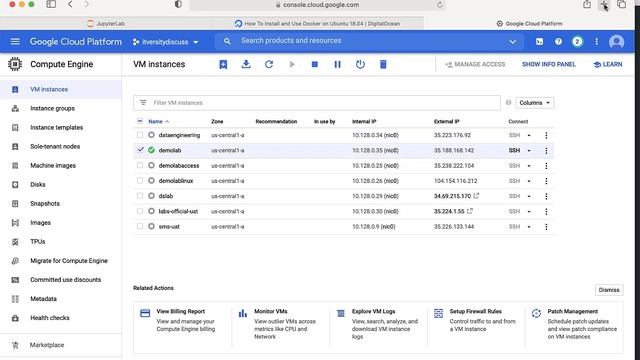The width and height of the screenshot is (640, 360).
Task: Click the LEARN button
Action: [x=608, y=64]
